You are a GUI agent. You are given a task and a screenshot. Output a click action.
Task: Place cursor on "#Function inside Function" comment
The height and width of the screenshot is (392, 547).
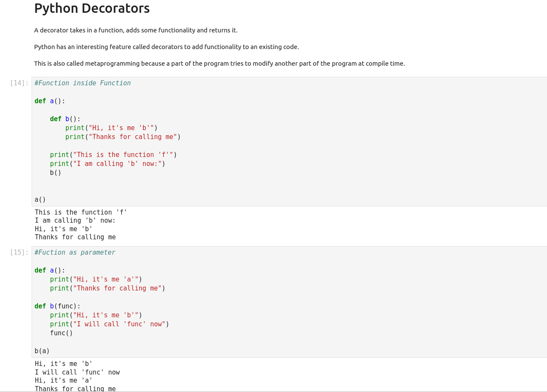83,83
